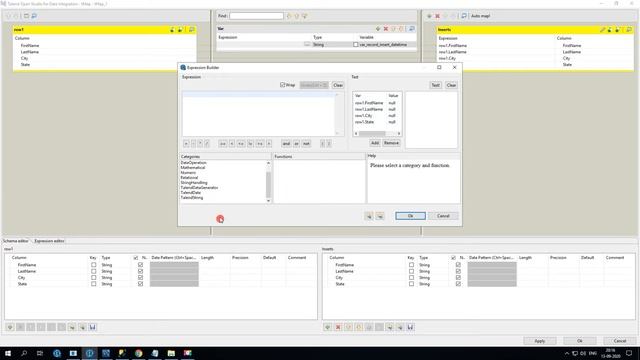Screen dimensions: 640x360
Task: Toggle Nullable header checkbox in row1 schema
Action: pyautogui.click(x=136, y=258)
